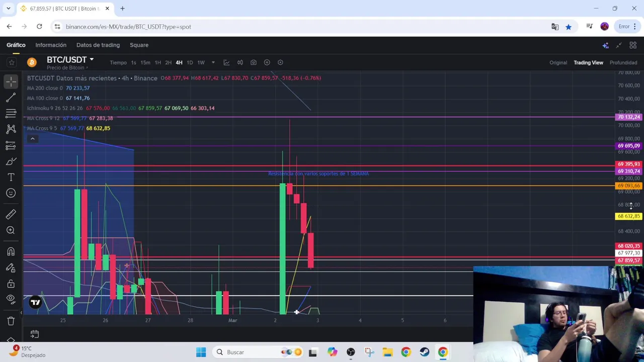Click the MA Cross 9 12 indicator label

[x=43, y=118]
